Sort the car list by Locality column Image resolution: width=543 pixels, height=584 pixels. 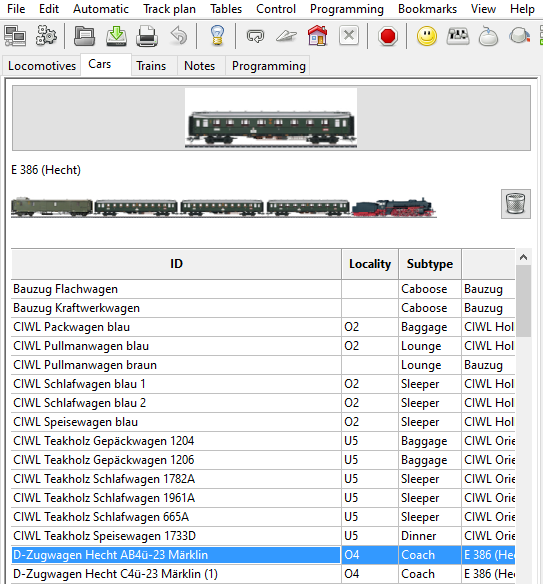370,264
